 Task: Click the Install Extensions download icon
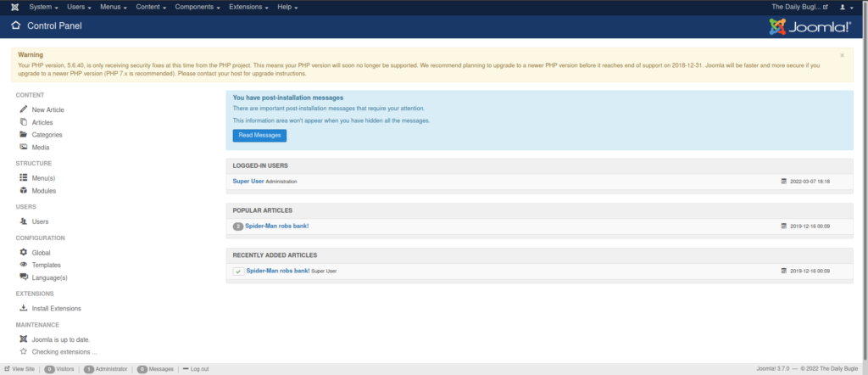23,308
